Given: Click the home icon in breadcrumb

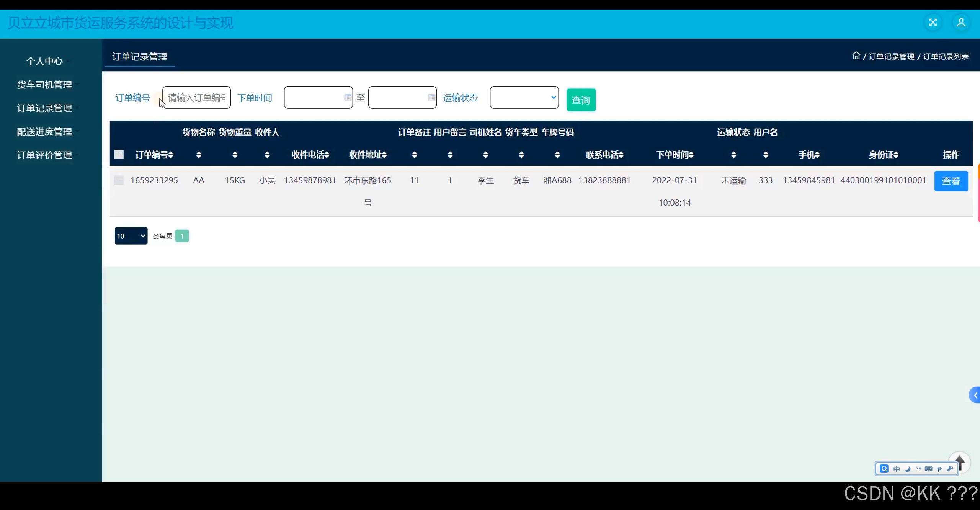Looking at the screenshot, I should click(x=856, y=56).
